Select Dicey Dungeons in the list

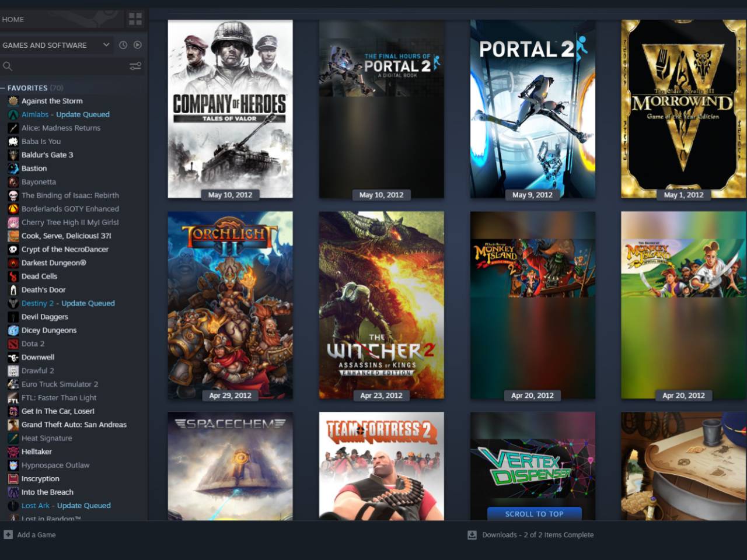[49, 330]
